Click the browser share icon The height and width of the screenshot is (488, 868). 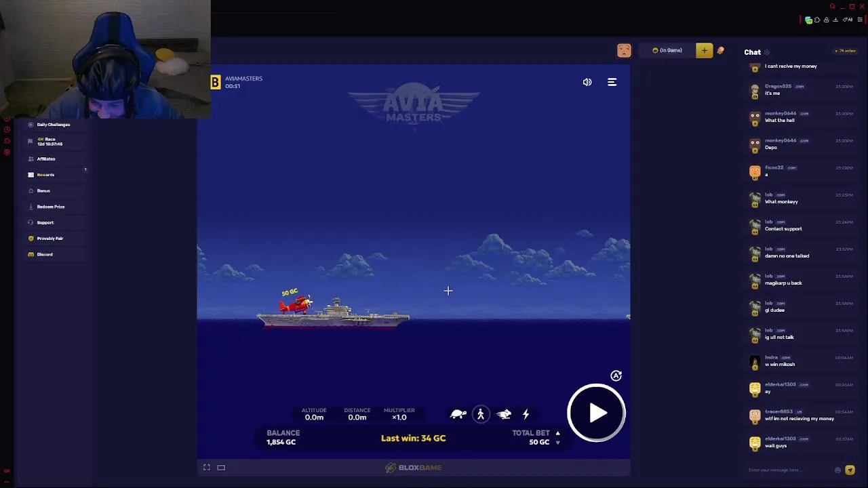point(827,20)
